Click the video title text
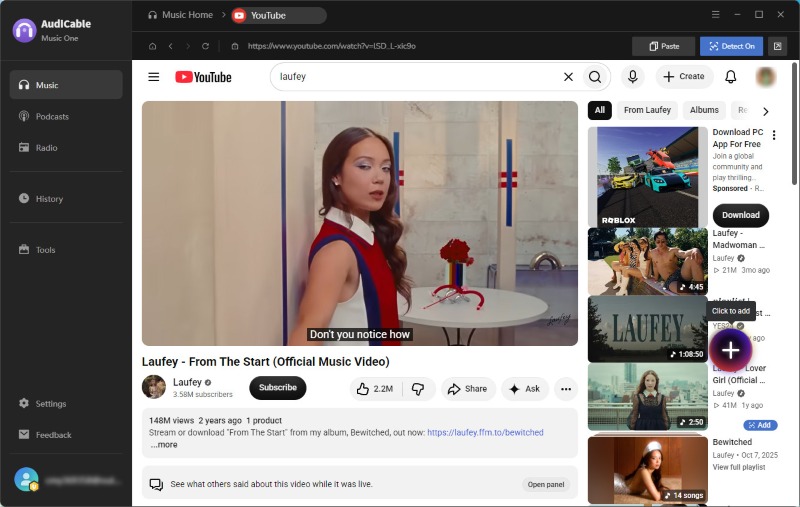Image resolution: width=800 pixels, height=507 pixels. click(265, 362)
